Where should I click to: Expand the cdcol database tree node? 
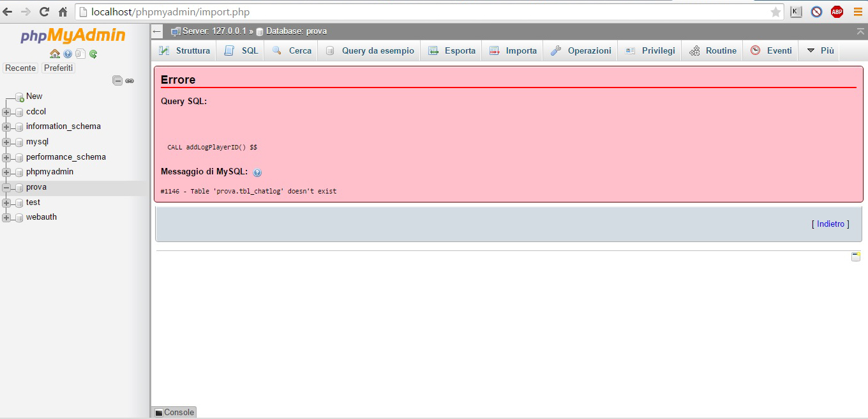[x=7, y=112]
